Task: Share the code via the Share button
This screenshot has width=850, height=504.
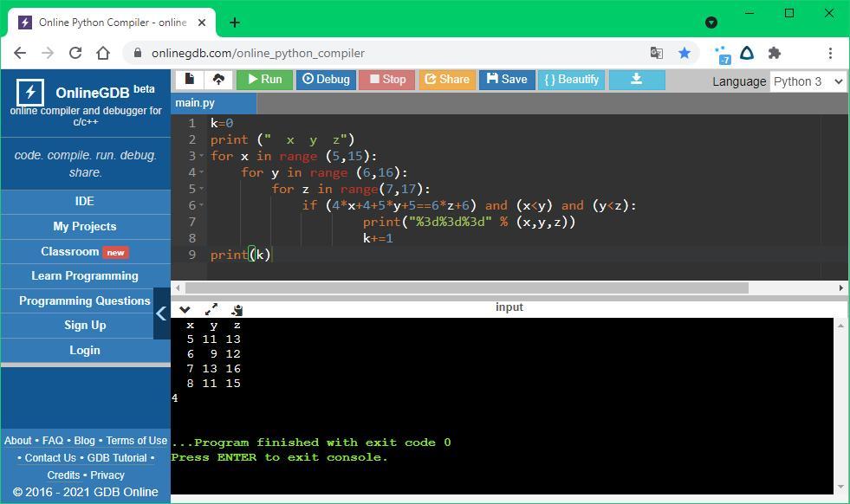Action: pyautogui.click(x=447, y=79)
